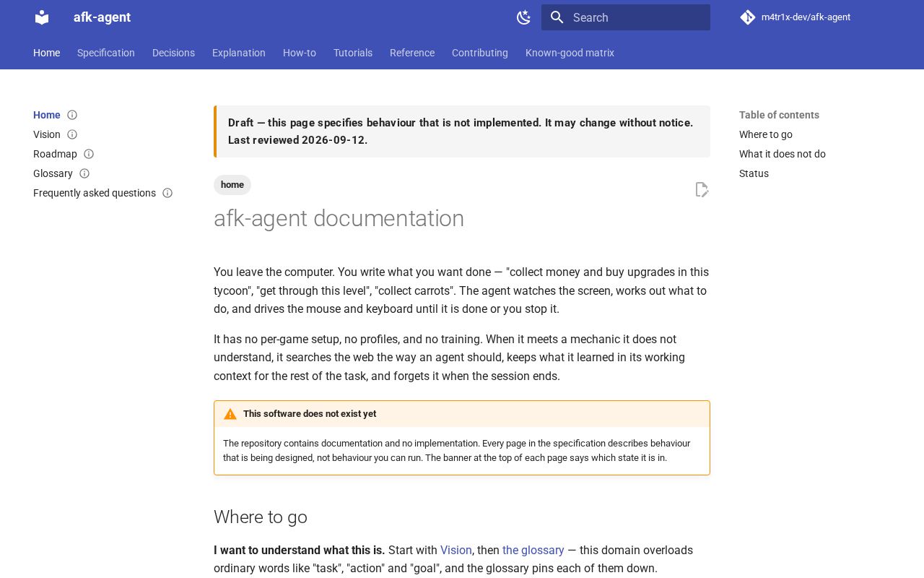
Task: Open Frequently asked questions page
Action: click(95, 193)
